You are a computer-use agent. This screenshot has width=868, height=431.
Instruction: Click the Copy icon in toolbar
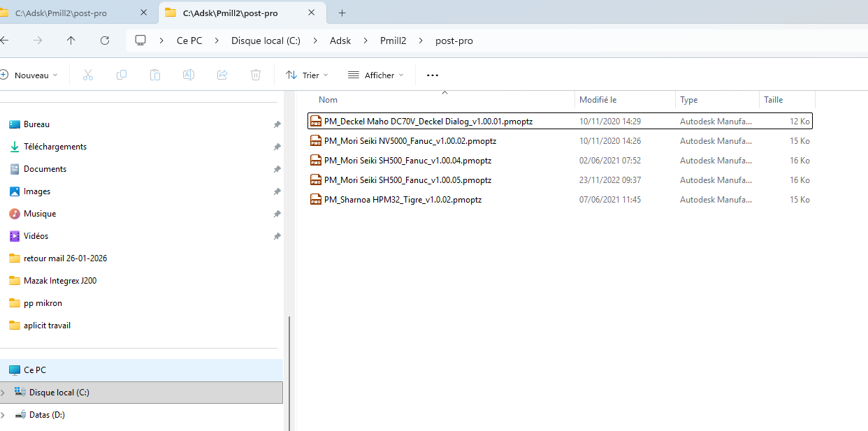pos(122,75)
